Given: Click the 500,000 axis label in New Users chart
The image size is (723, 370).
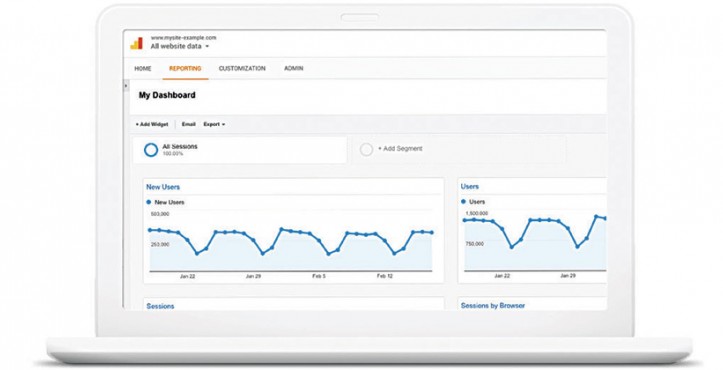Looking at the screenshot, I should (x=160, y=214).
